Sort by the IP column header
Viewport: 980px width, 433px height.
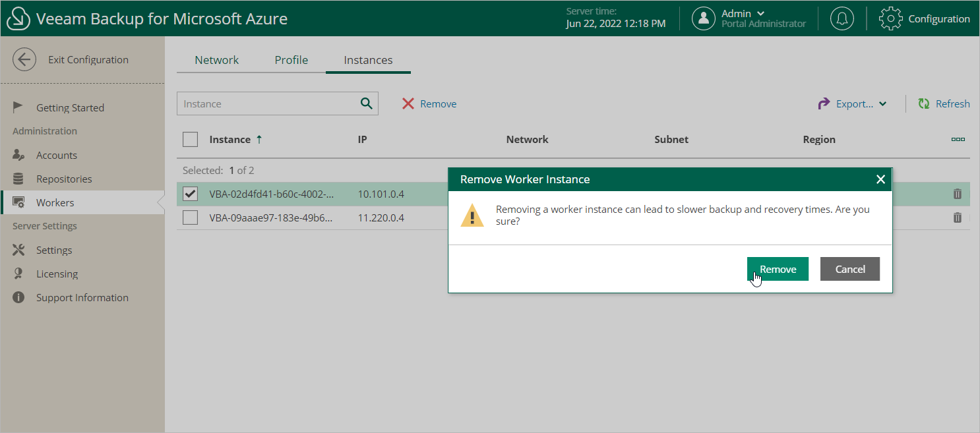pos(362,139)
